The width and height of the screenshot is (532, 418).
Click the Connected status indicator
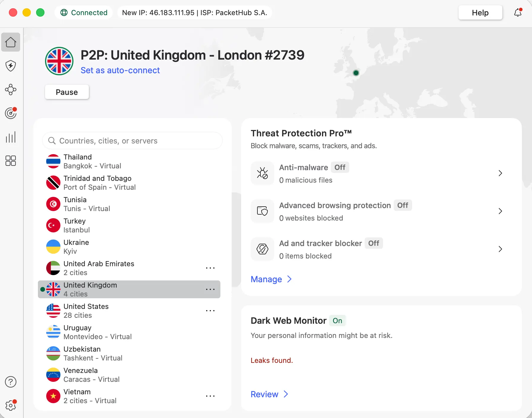coord(83,12)
